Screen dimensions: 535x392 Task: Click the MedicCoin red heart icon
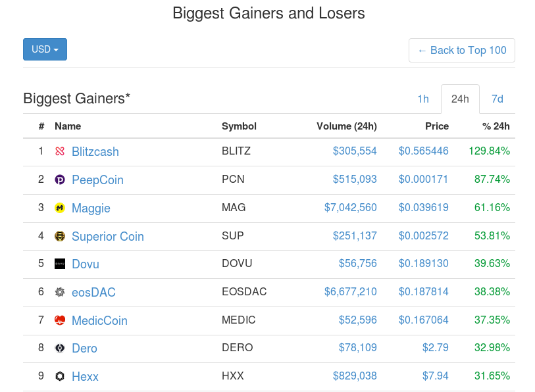[x=60, y=320]
